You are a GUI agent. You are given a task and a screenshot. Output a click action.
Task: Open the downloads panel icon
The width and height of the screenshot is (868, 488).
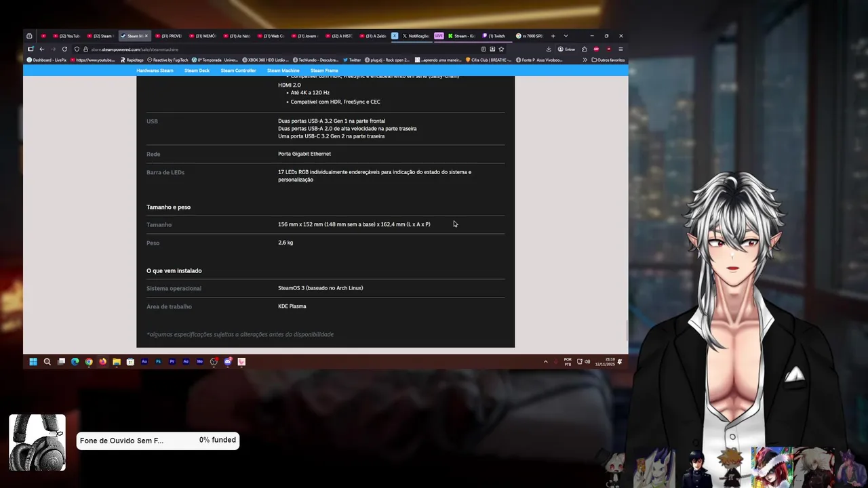click(549, 49)
